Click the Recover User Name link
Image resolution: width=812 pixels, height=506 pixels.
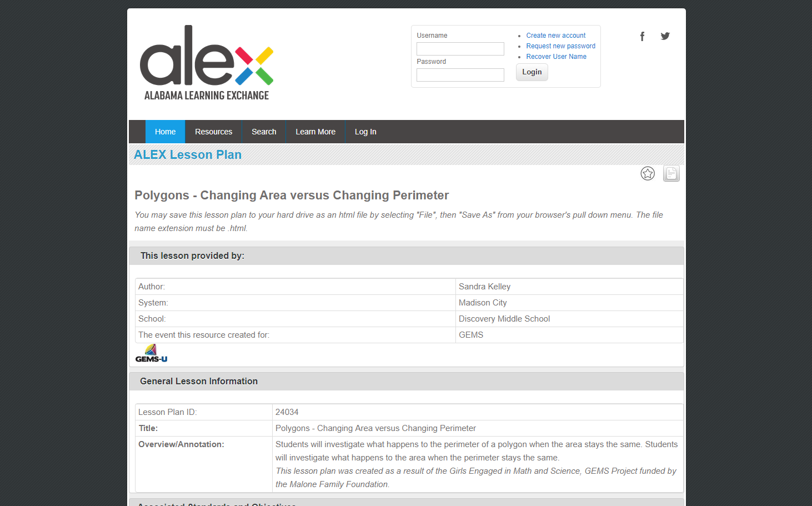(x=556, y=56)
